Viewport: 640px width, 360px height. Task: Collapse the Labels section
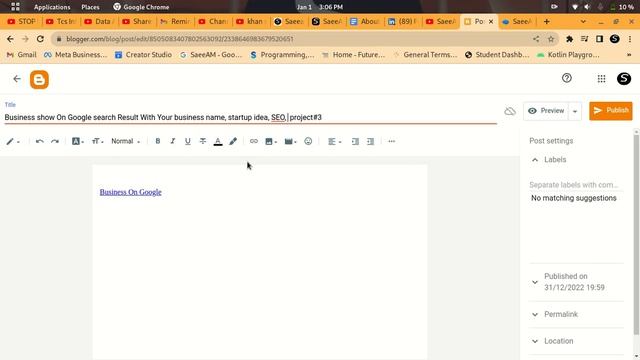pos(535,160)
